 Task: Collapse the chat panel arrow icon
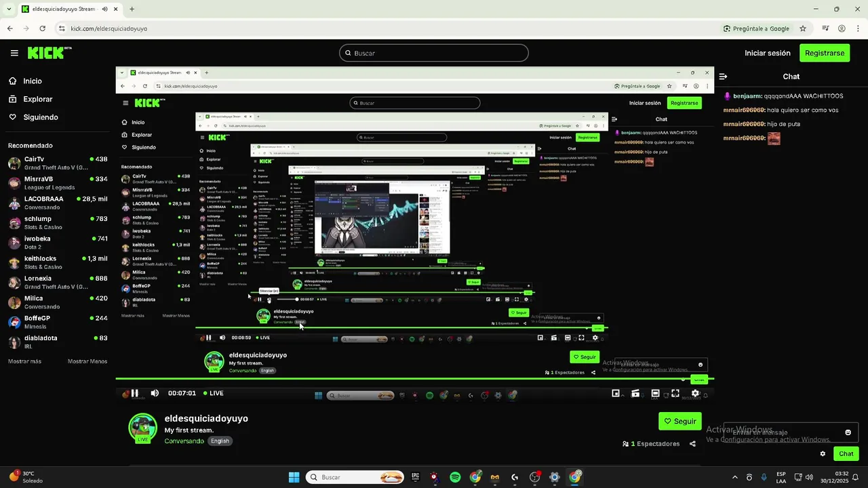point(724,77)
